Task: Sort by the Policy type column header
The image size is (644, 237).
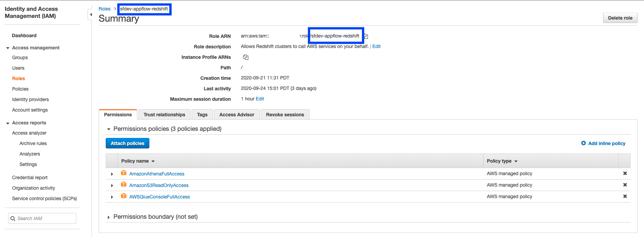Action: [x=502, y=161]
